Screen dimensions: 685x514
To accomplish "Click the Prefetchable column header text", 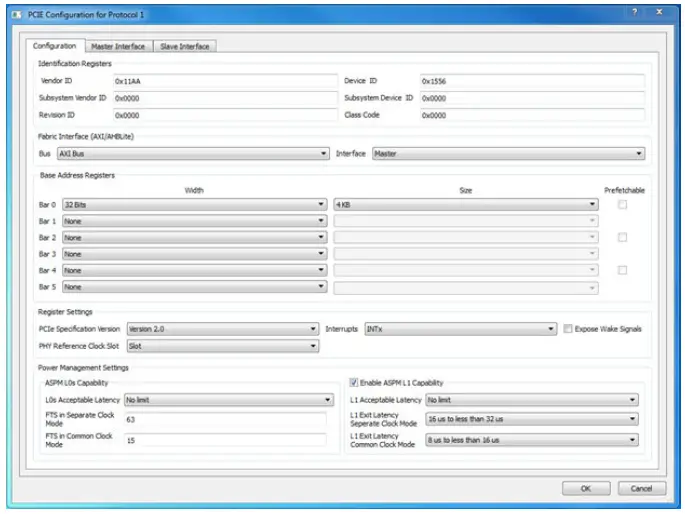I will click(x=624, y=190).
